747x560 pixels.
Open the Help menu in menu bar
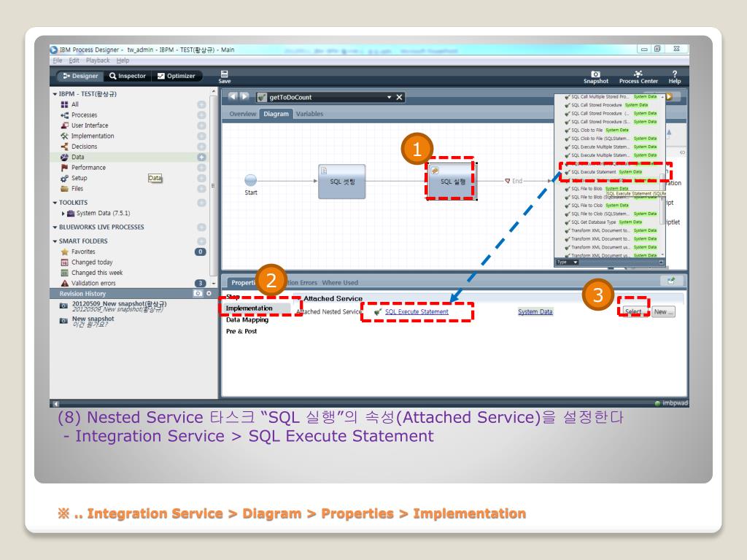[123, 61]
